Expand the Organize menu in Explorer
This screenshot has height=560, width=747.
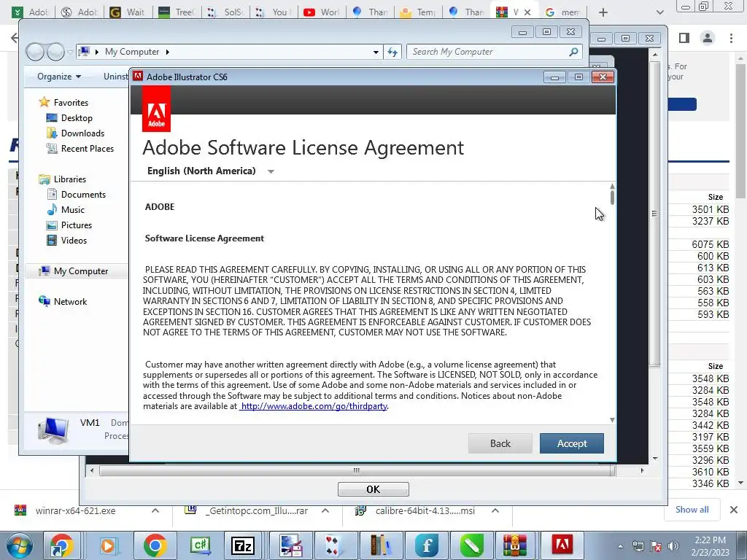[x=59, y=76]
